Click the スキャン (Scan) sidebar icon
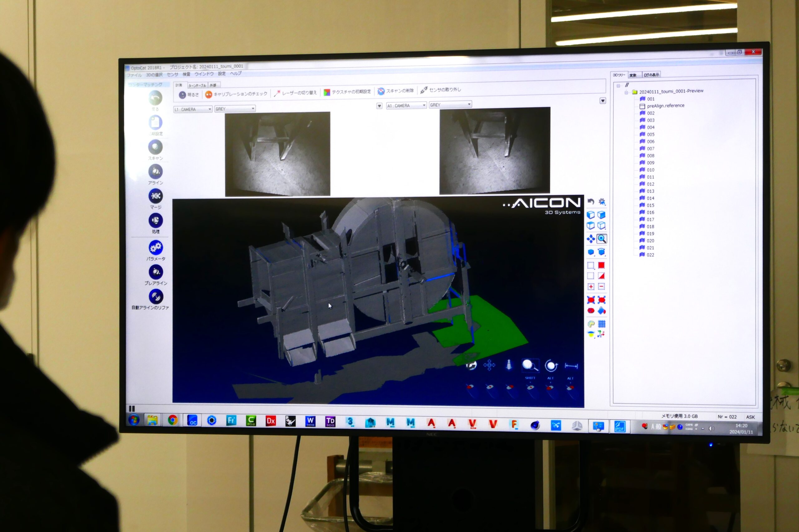 pos(155,148)
